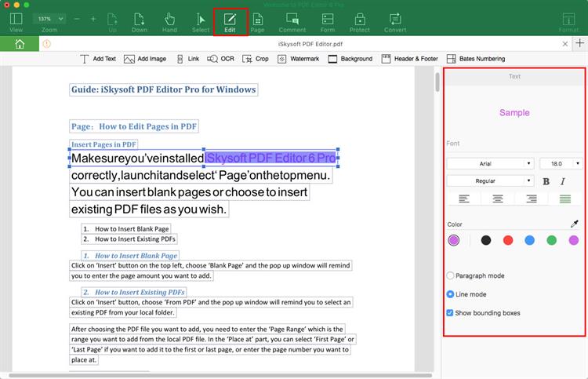Open the Comment tools
588x379 pixels.
(292, 23)
